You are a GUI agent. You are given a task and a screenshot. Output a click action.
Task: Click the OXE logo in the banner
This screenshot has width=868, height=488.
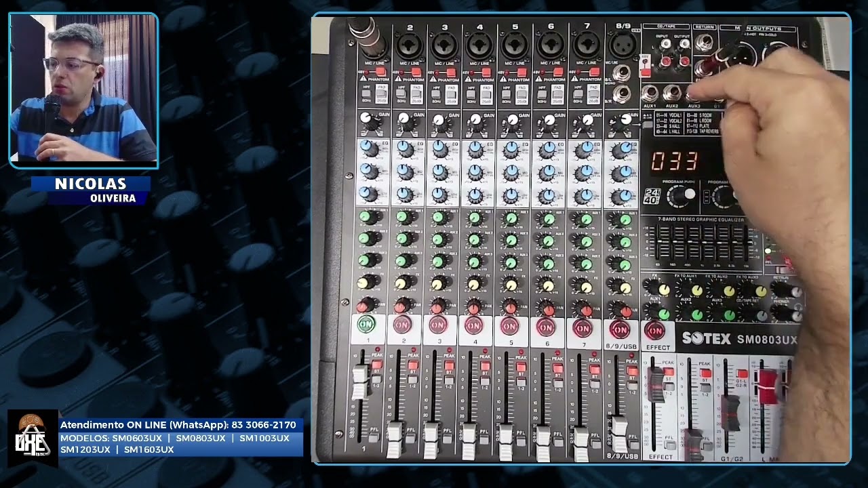tap(32, 438)
